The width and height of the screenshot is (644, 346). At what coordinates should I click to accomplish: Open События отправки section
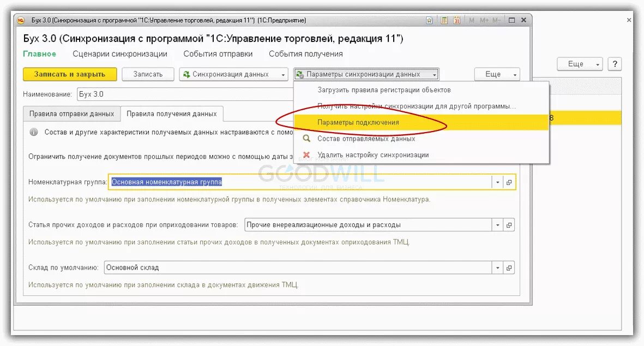pyautogui.click(x=218, y=54)
